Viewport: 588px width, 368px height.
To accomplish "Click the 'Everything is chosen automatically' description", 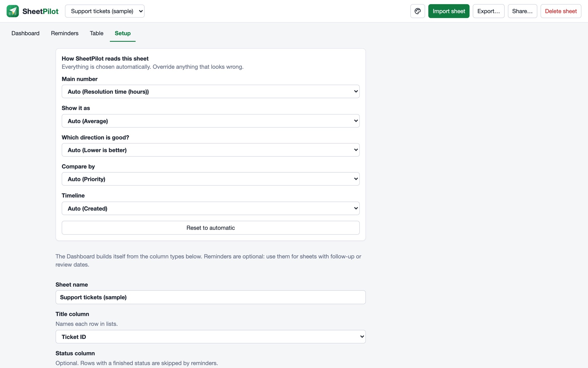I will tap(153, 67).
